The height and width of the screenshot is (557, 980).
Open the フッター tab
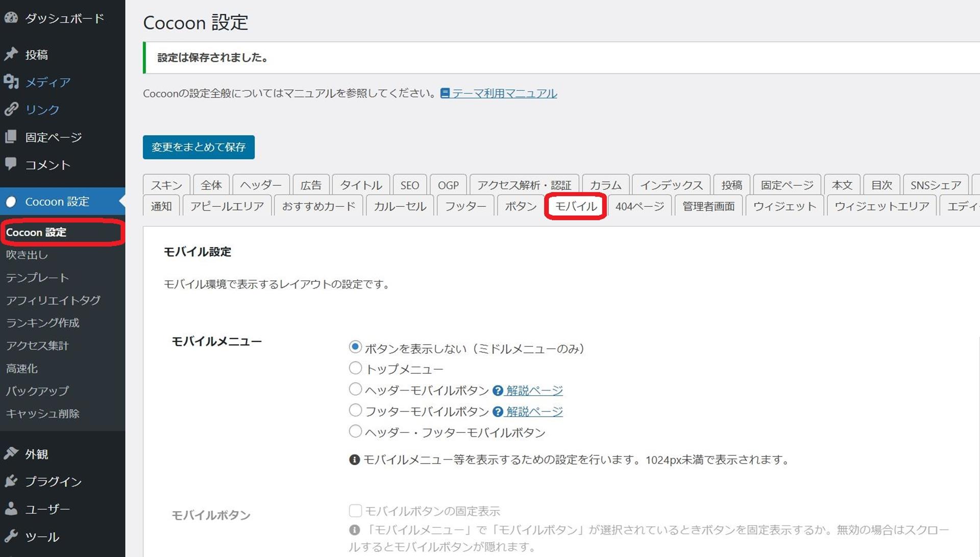tap(465, 206)
